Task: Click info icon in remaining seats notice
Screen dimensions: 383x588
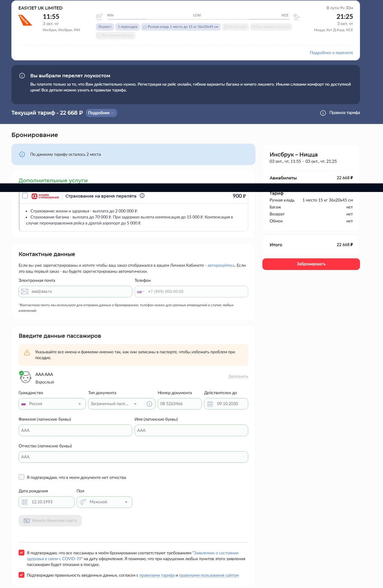Action: pyautogui.click(x=22, y=154)
